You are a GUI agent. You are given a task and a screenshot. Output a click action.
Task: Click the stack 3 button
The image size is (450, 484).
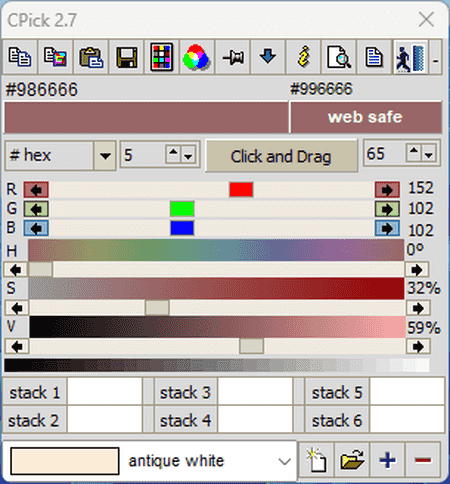(186, 392)
